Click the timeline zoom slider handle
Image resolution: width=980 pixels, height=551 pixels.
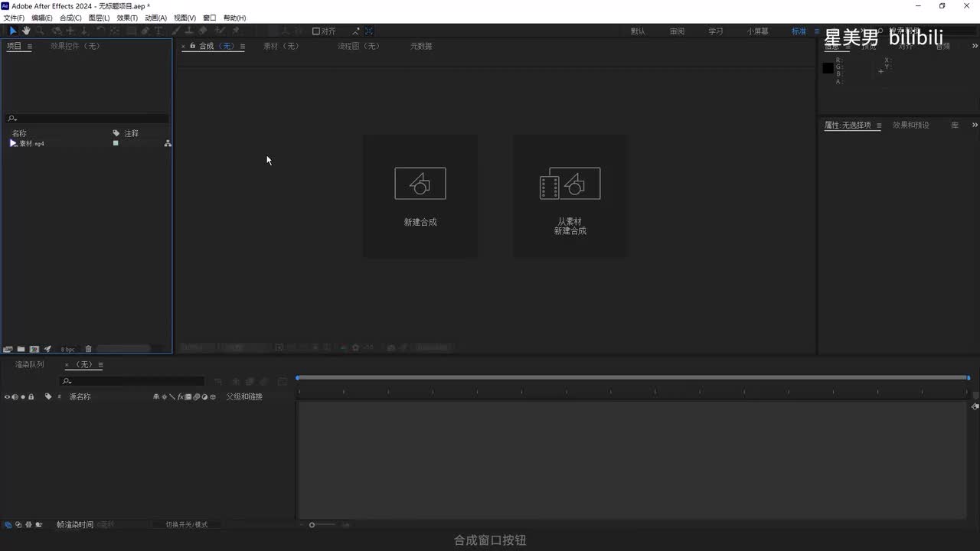coord(312,525)
